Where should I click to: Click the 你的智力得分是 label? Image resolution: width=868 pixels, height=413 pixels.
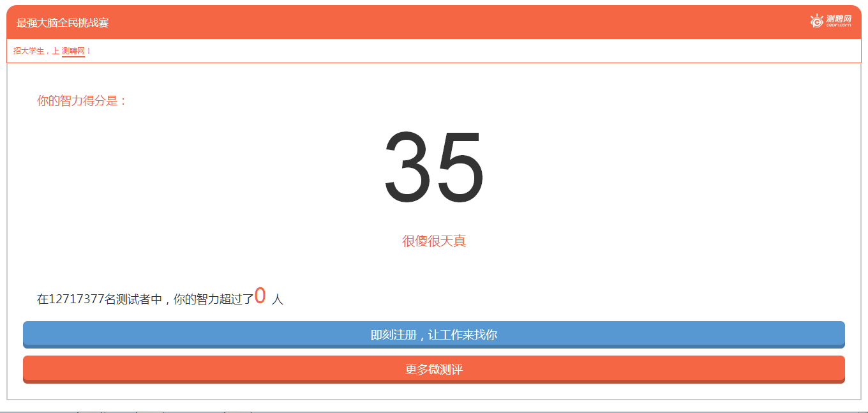point(82,101)
